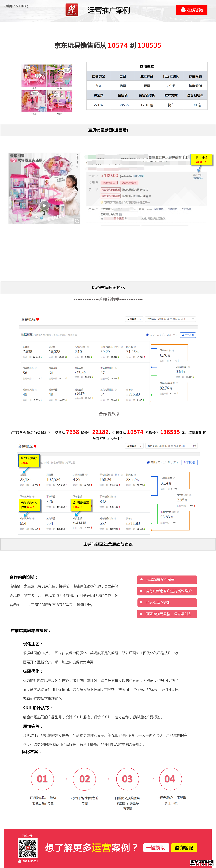This screenshot has height=868, width=216.
Task: Click help icon beside 人均浏览量 2.10
Action: click(88, 347)
